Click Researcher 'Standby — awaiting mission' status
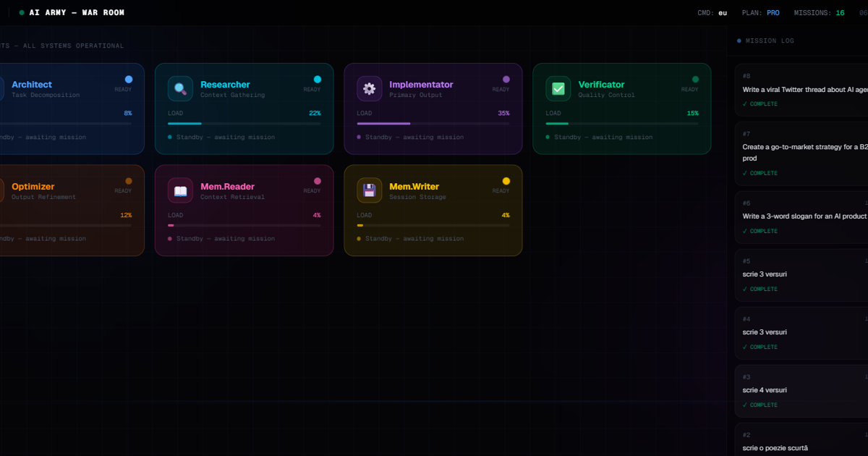This screenshot has width=868, height=456. click(225, 138)
